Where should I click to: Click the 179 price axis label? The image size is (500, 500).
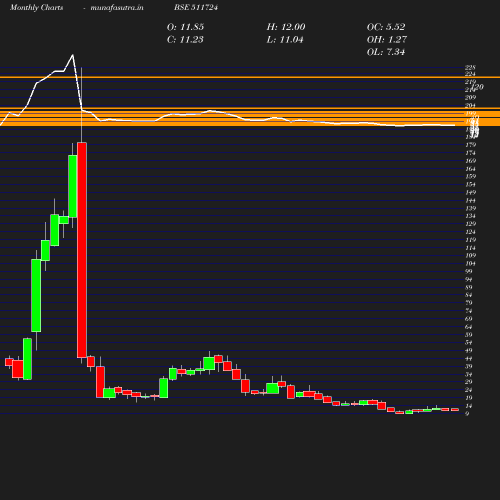coord(470,145)
